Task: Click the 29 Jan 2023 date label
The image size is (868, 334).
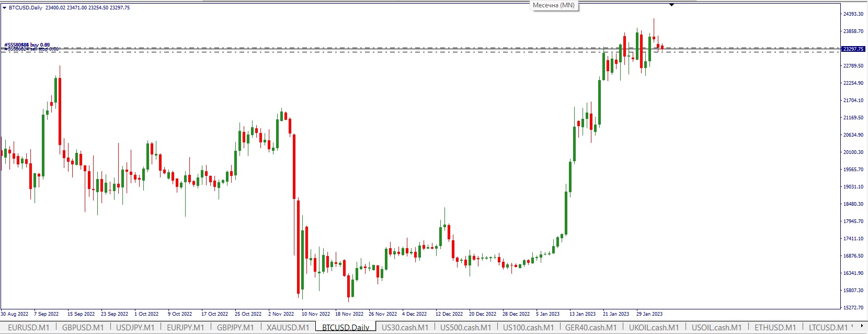Action: click(649, 314)
